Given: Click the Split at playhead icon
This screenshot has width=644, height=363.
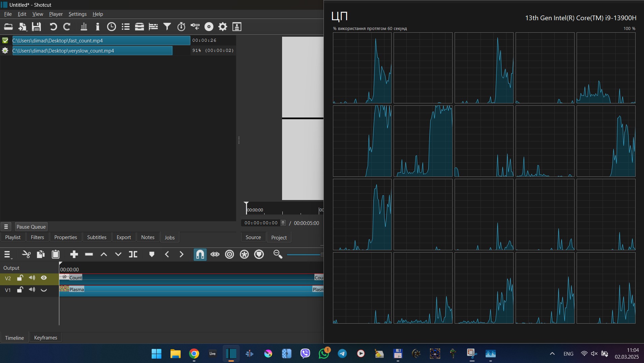Looking at the screenshot, I should [x=133, y=254].
